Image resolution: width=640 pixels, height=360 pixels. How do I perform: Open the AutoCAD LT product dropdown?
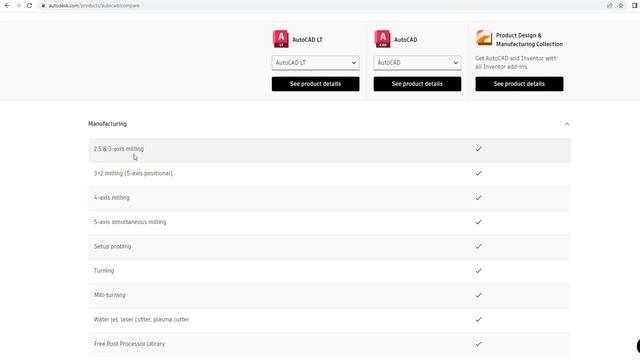tap(316, 63)
